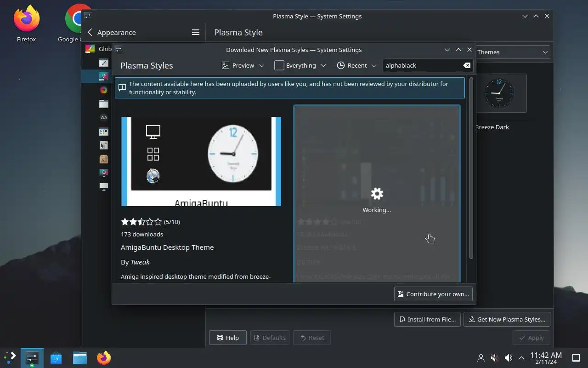Click the gray monitor icon under Splash Screen
The image size is (588, 368).
coord(104,186)
